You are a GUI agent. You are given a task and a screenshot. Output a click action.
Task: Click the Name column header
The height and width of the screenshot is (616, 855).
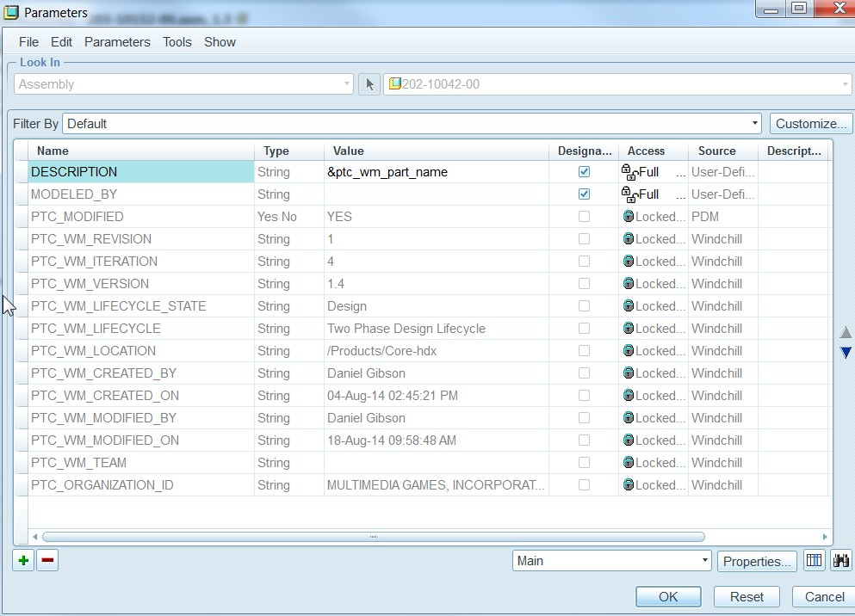pos(141,151)
